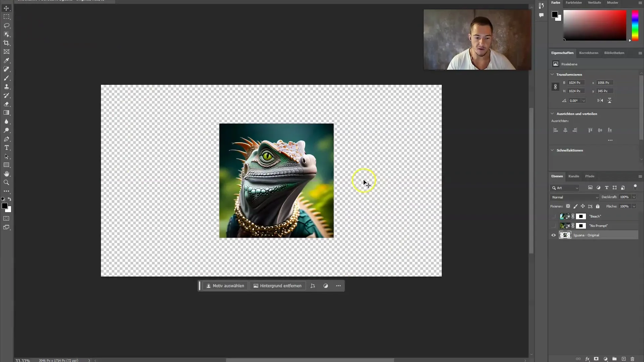
Task: Select the Hand tool
Action: (x=6, y=174)
